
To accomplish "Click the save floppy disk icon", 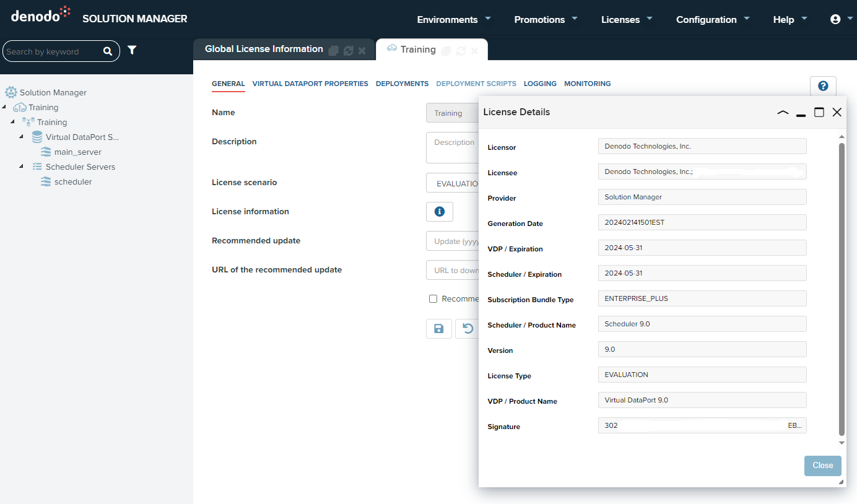I will click(x=439, y=329).
